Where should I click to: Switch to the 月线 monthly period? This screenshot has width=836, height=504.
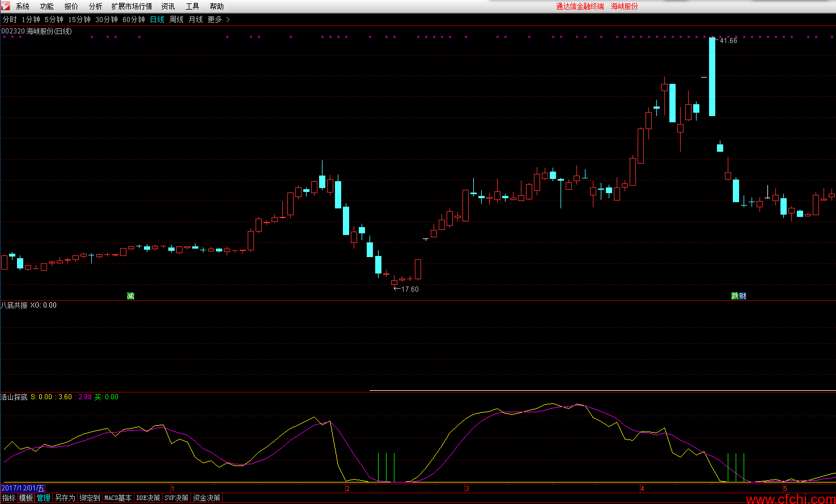click(x=196, y=19)
